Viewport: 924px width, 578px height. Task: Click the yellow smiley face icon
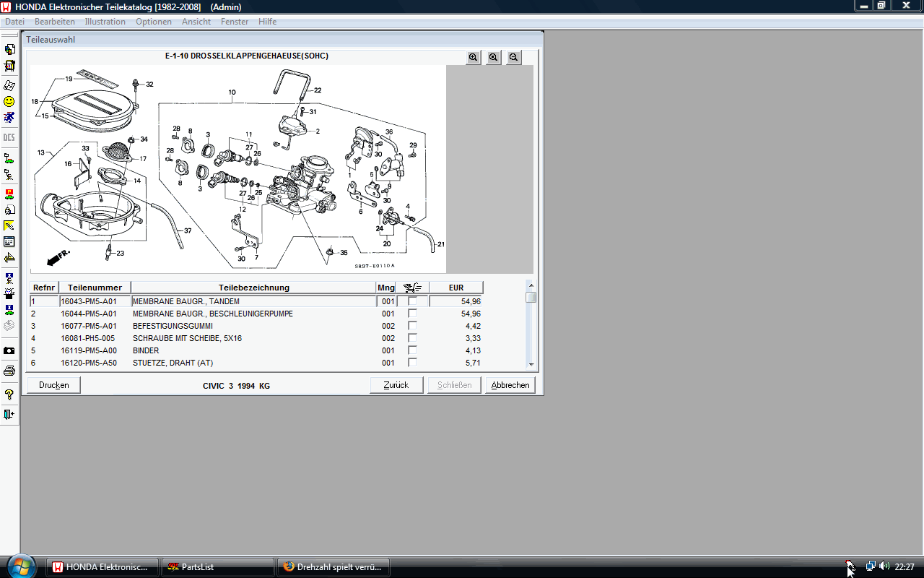click(x=9, y=102)
